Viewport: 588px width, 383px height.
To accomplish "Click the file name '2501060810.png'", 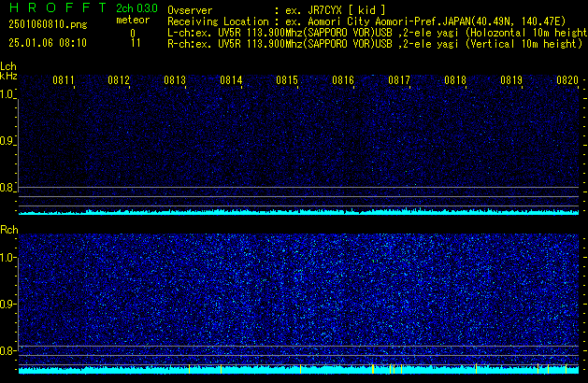I will click(x=48, y=24).
